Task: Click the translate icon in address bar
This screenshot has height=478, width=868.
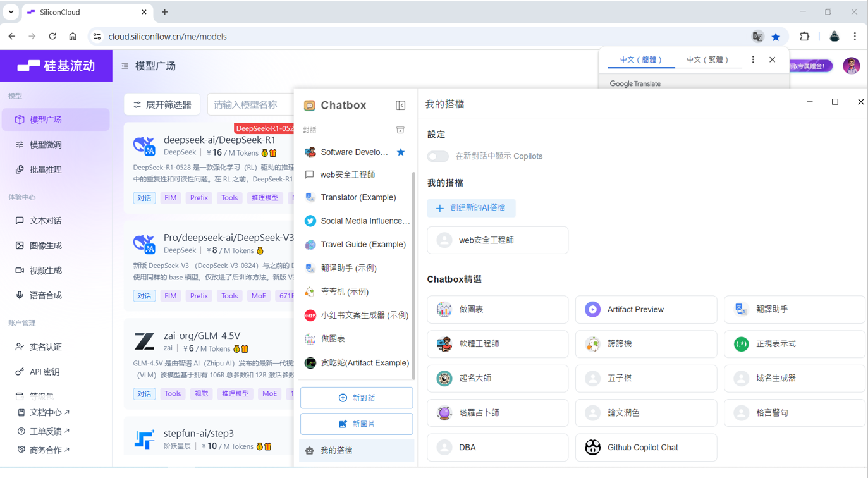Action: 757,37
